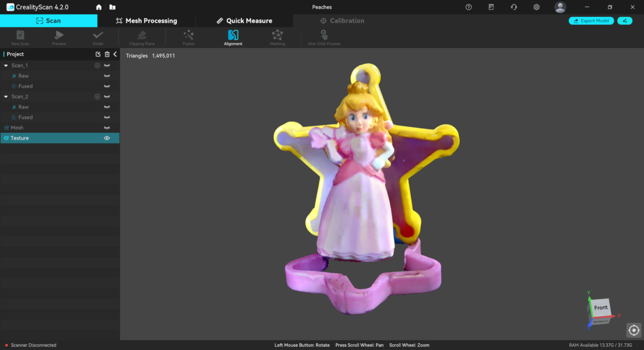Viewport: 644px width, 350px height.
Task: Click the Front face of the view cube
Action: click(x=600, y=308)
